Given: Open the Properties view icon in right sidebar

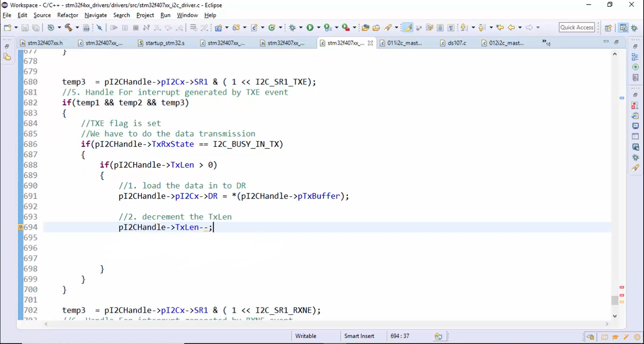Looking at the screenshot, I should (635, 136).
